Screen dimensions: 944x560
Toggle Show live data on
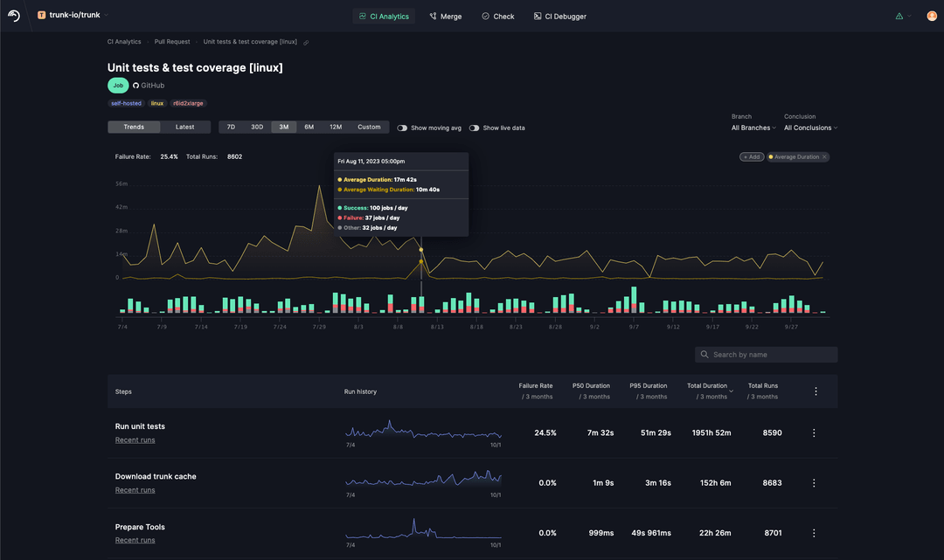[x=474, y=126]
